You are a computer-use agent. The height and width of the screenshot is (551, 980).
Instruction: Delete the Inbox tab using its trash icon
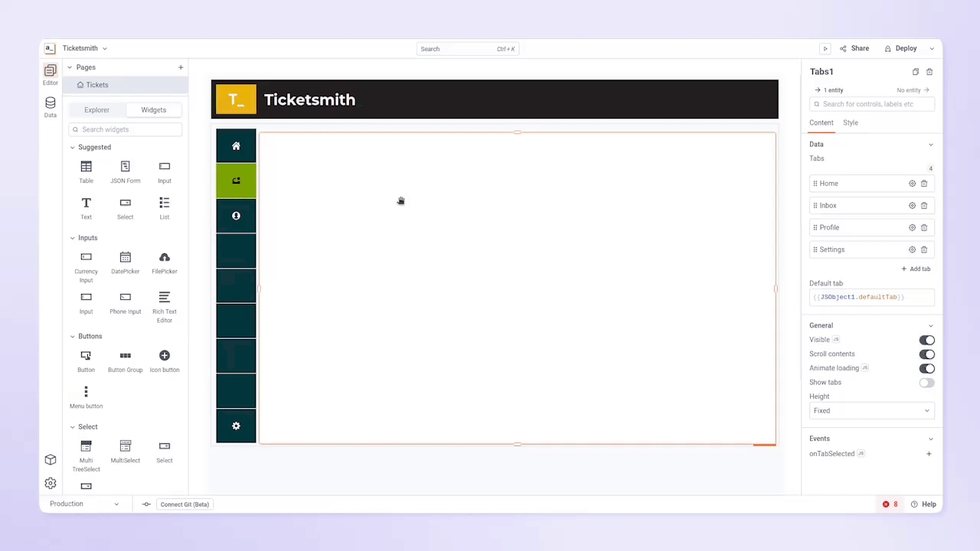coord(924,205)
